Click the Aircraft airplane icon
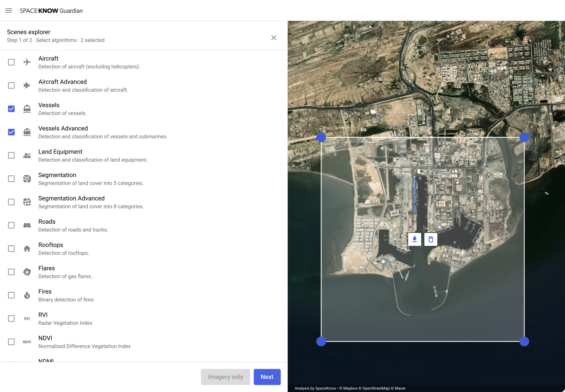Viewport: 565px width, 392px height. pyautogui.click(x=27, y=62)
